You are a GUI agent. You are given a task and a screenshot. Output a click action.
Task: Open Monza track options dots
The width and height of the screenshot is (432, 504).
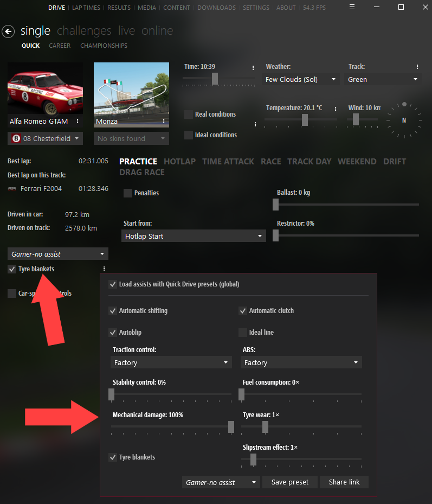point(164,122)
